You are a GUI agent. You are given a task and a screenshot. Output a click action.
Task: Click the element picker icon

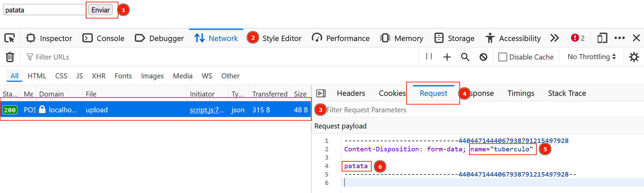click(x=10, y=38)
